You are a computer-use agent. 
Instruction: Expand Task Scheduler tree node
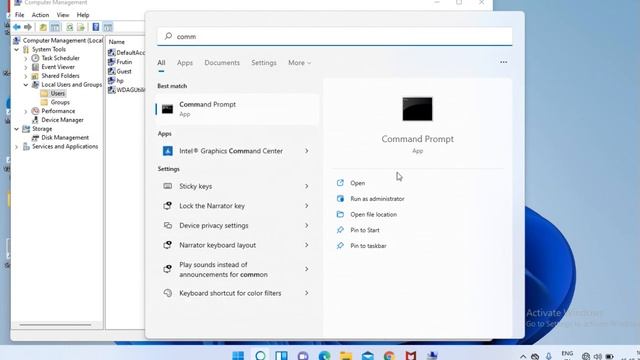26,58
